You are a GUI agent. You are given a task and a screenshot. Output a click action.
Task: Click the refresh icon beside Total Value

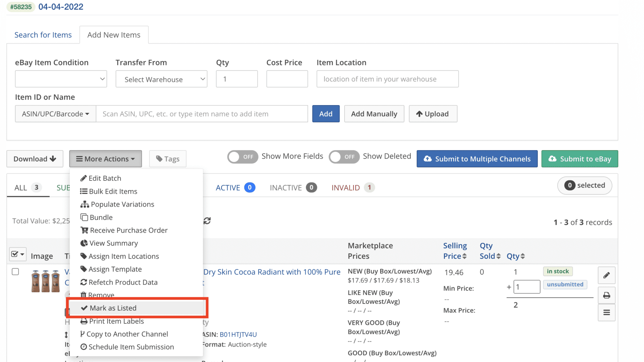point(207,221)
